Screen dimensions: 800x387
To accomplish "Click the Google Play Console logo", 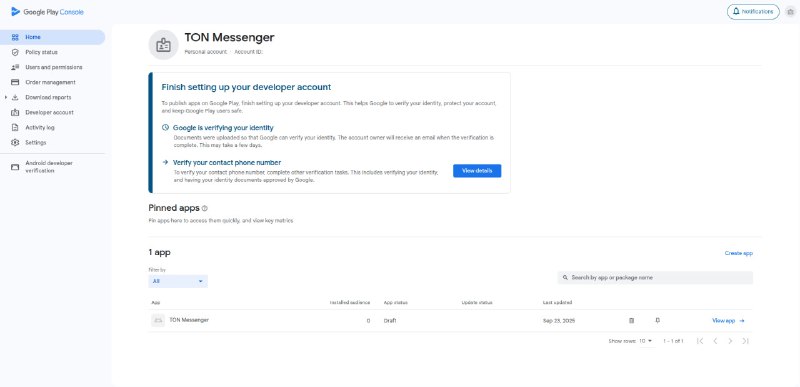I will pyautogui.click(x=47, y=12).
